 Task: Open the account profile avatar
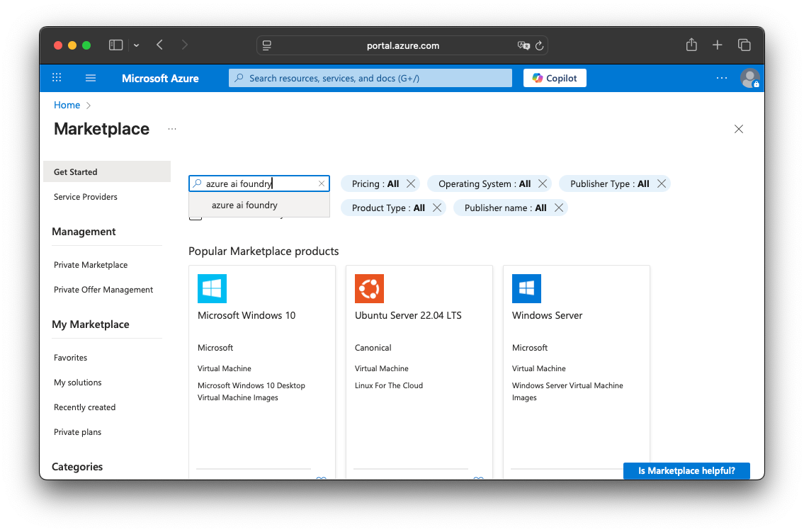pyautogui.click(x=749, y=78)
